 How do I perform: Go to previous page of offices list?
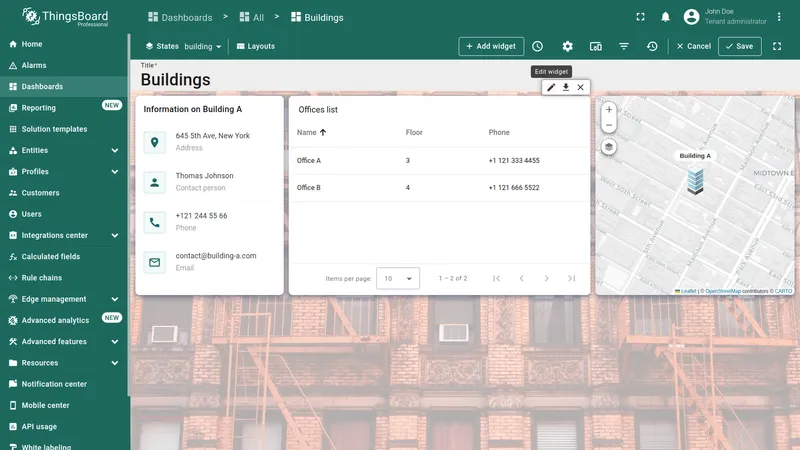tap(521, 278)
